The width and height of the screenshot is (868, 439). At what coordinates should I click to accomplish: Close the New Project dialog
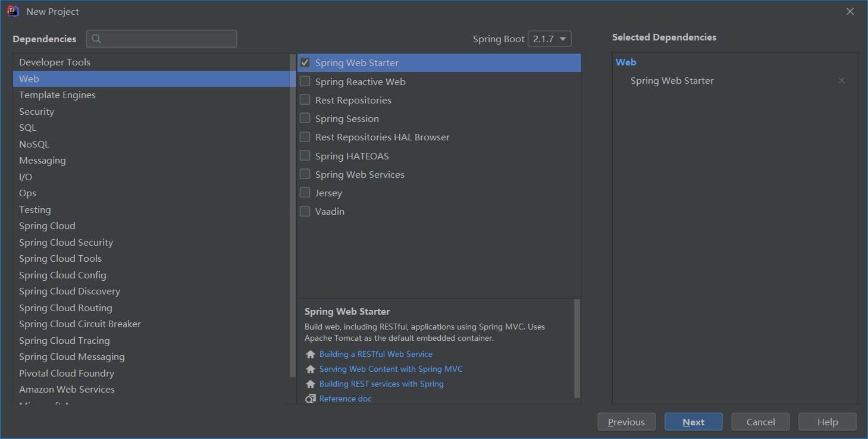point(850,12)
